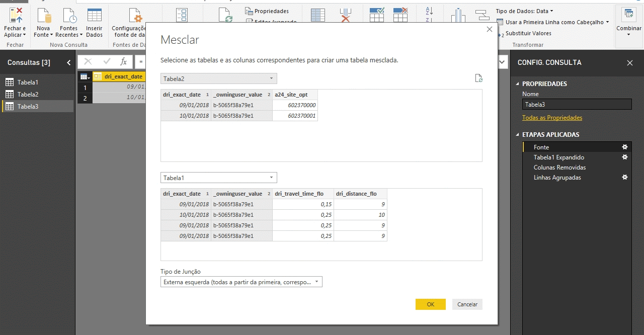Click the refresh preview page icon
644x335 pixels.
pyautogui.click(x=225, y=16)
